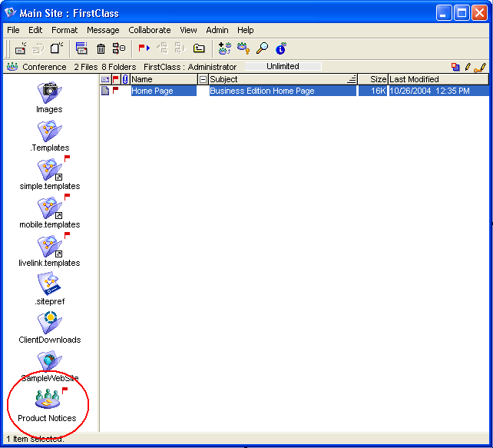The image size is (493, 448).
Task: Click the magnifying glass Find icon
Action: point(262,48)
